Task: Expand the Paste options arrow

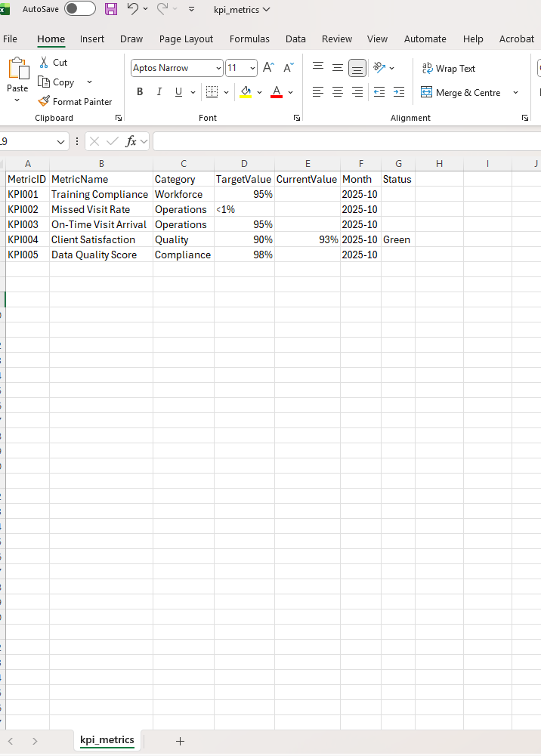Action: coord(17,100)
